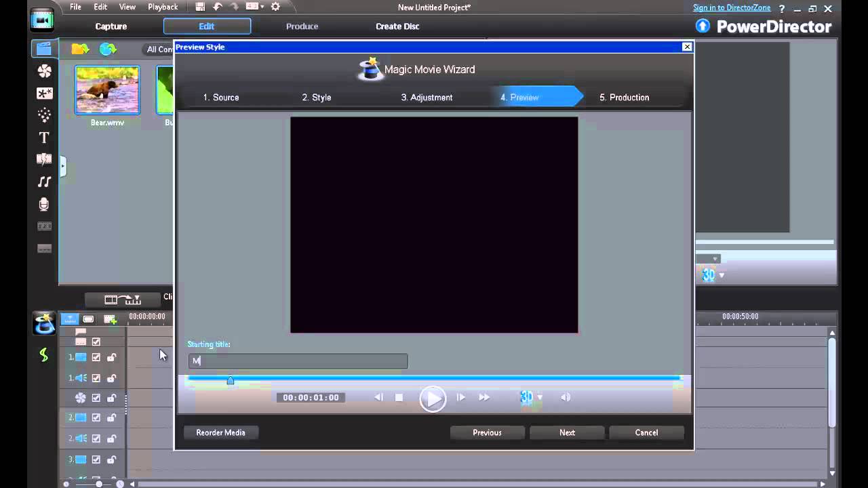Toggle effect track enable checkbox
Image resolution: width=868 pixels, height=488 pixels.
click(96, 398)
